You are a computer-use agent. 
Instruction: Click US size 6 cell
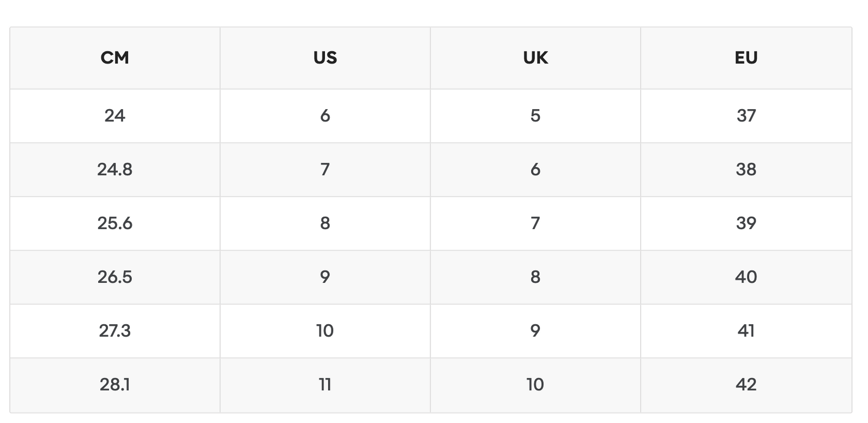coord(325,116)
